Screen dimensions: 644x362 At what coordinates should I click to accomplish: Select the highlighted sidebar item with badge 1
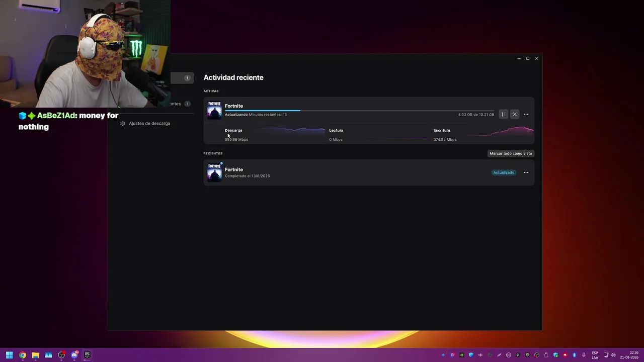[x=182, y=78]
